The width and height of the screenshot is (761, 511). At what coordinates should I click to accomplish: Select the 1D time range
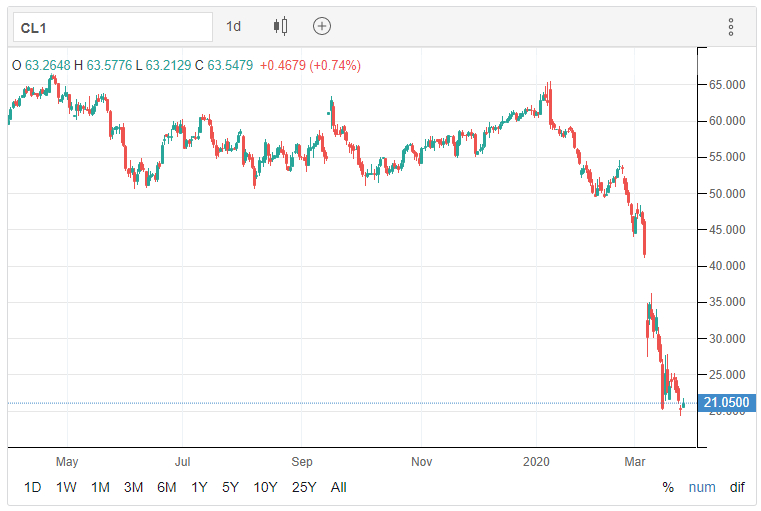pyautogui.click(x=33, y=487)
